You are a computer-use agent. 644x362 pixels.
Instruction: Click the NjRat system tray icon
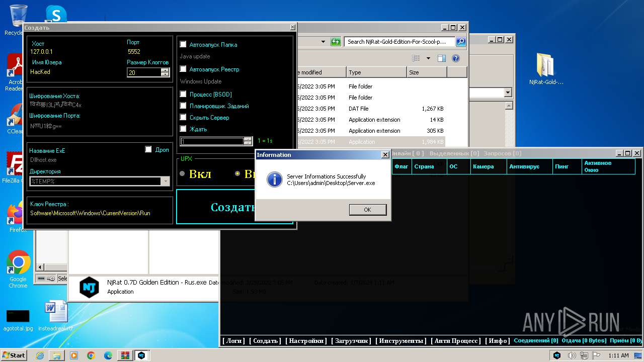[x=557, y=355]
